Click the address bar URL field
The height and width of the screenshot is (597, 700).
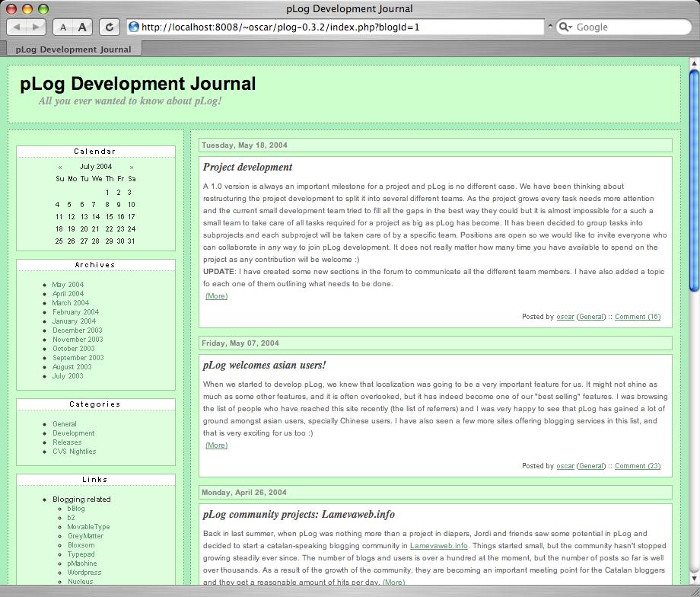tap(336, 27)
